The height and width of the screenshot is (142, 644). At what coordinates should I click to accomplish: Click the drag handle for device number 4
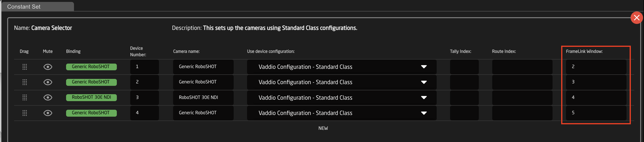tap(24, 113)
